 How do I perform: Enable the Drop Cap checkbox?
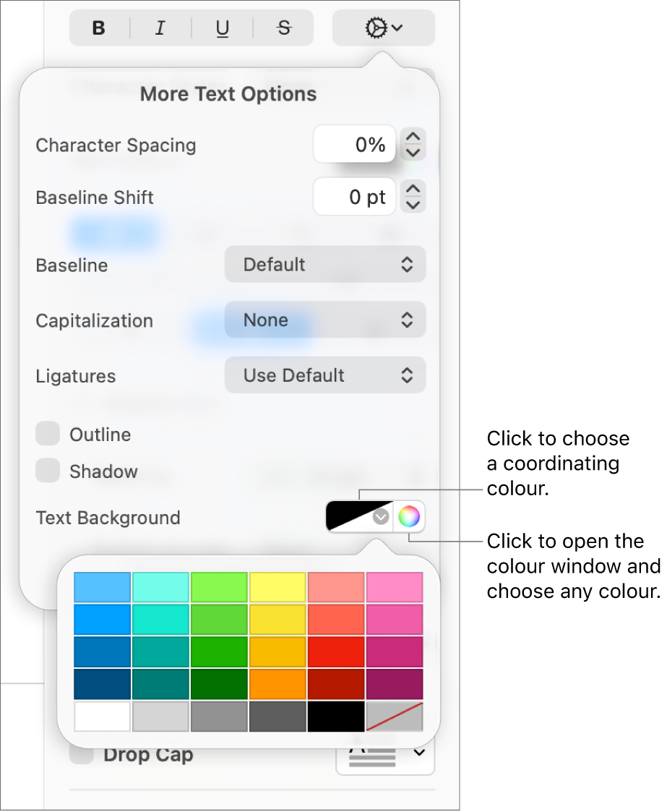coord(81,754)
